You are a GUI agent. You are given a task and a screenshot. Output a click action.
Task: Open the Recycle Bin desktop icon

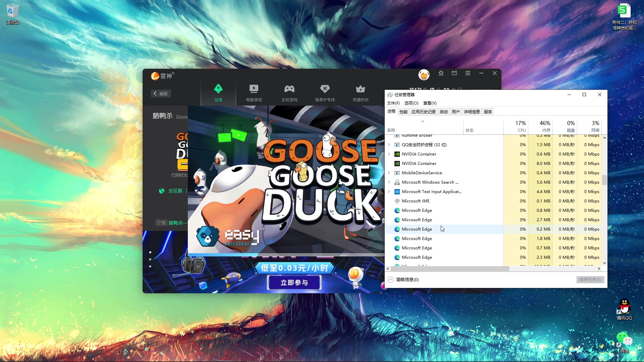pos(13,14)
